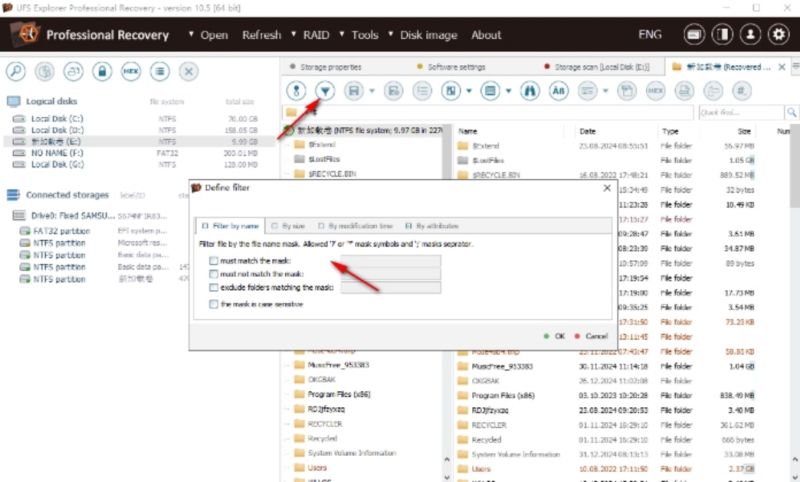Select 'Users' folder in file list
Screen dimensions: 800x482
coord(481,469)
